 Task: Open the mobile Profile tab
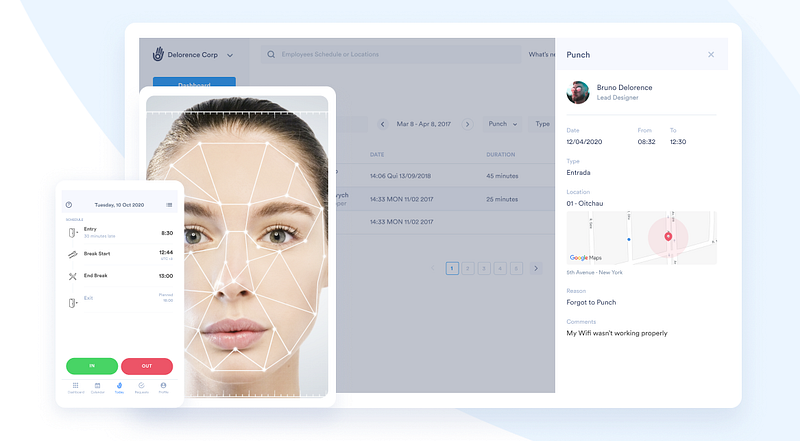(163, 388)
